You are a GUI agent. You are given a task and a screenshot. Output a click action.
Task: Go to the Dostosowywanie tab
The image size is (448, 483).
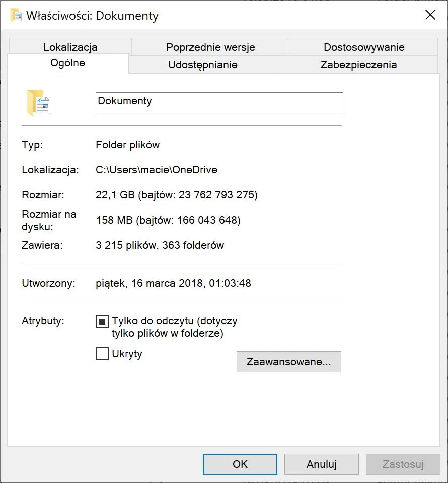coord(363,47)
